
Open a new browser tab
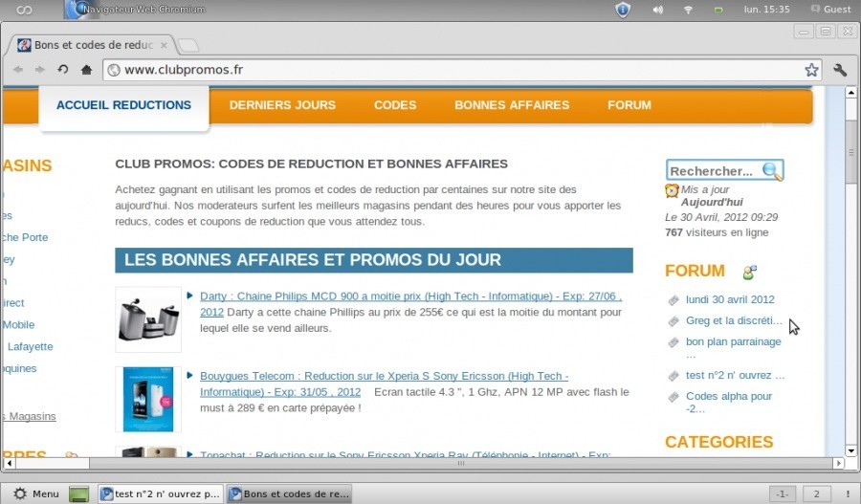click(188, 45)
